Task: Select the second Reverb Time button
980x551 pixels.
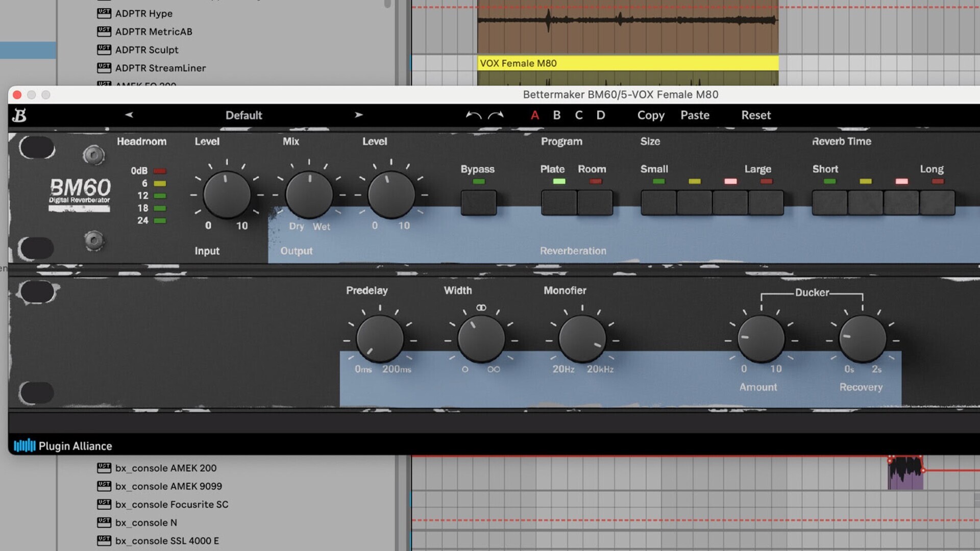Action: (x=866, y=203)
